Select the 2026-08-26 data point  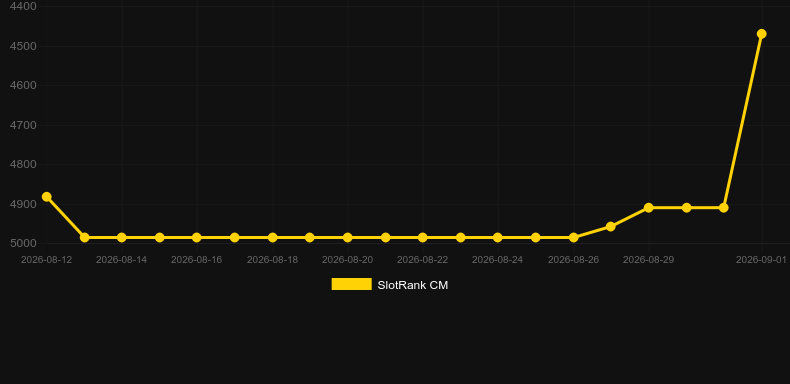573,237
